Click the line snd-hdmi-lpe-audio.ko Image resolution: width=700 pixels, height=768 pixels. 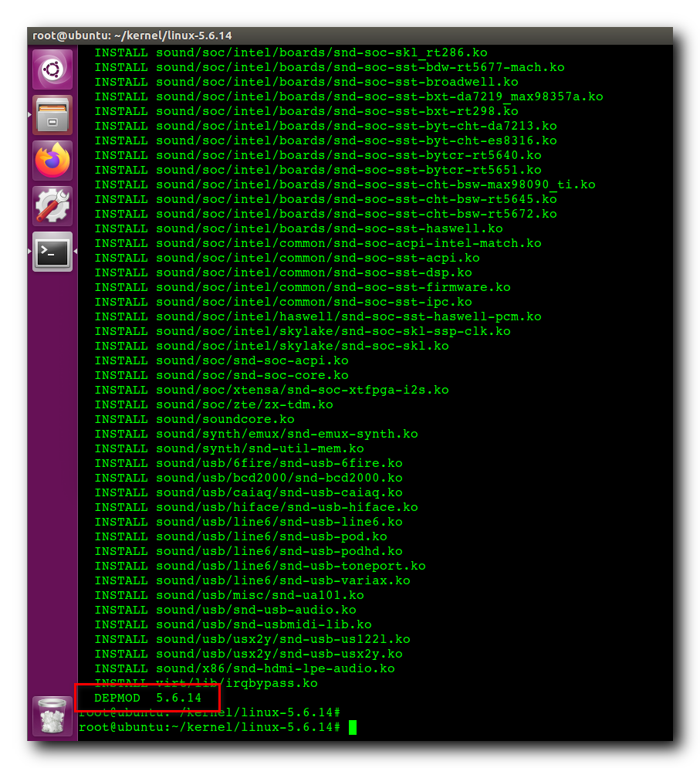click(x=245, y=669)
